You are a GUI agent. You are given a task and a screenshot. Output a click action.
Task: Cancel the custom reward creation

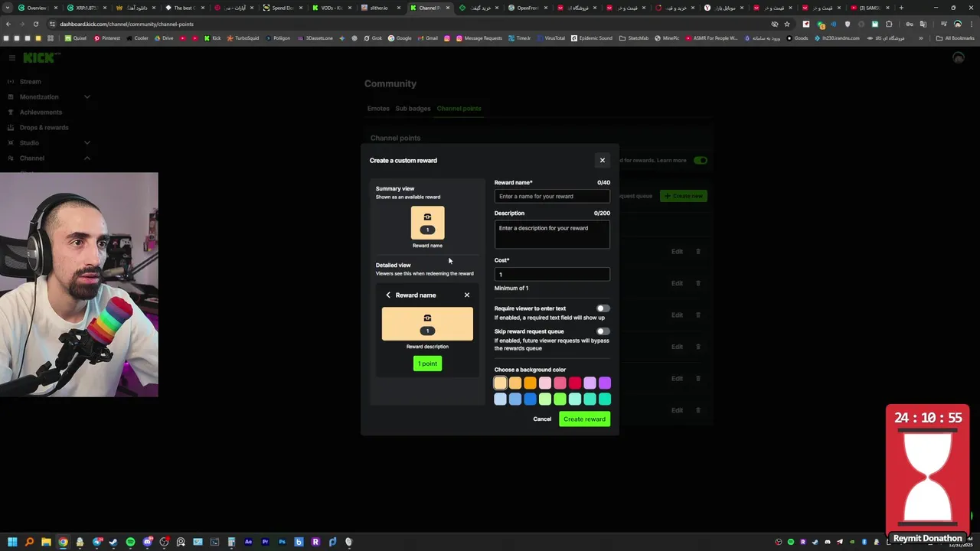[x=542, y=419]
